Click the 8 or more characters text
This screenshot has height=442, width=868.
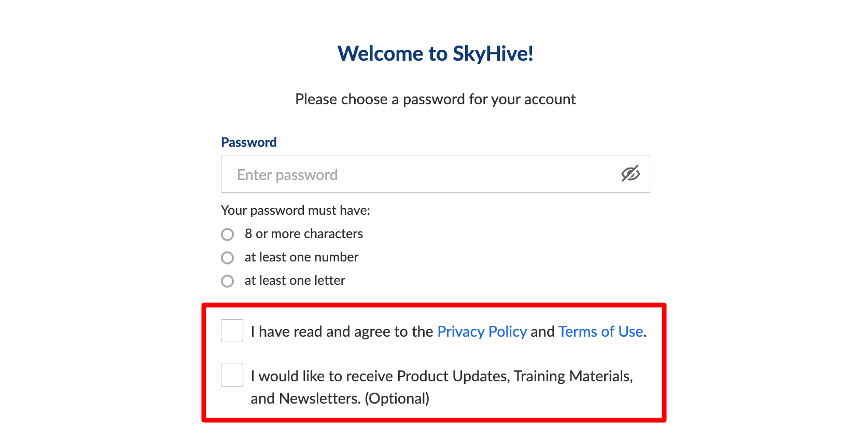(303, 234)
